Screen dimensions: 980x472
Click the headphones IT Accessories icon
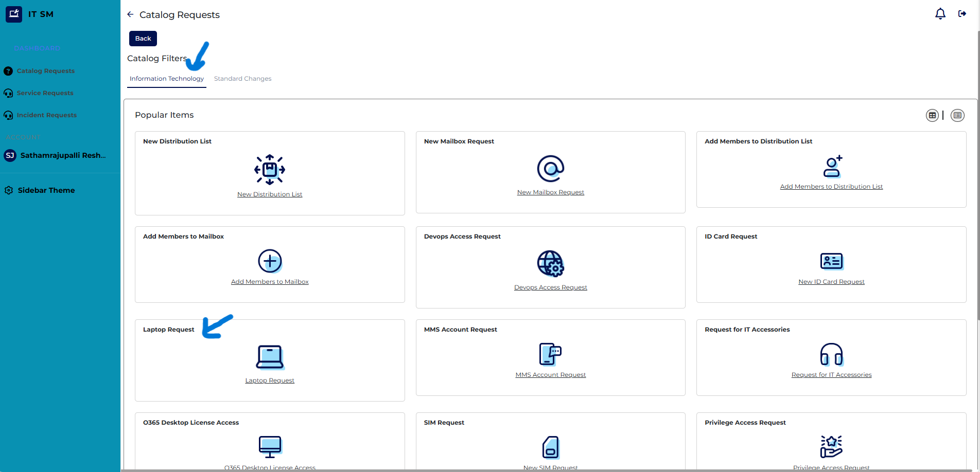[831, 354]
